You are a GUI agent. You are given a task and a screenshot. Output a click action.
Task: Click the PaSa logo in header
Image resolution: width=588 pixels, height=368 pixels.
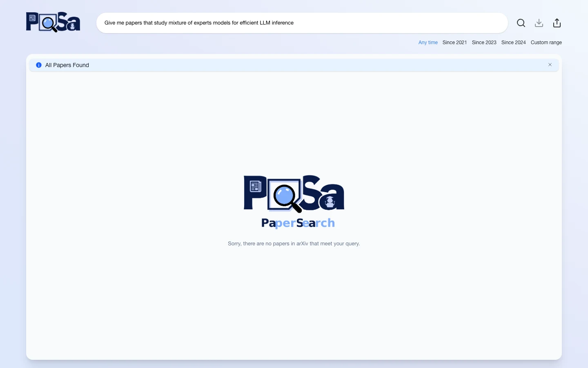[53, 22]
